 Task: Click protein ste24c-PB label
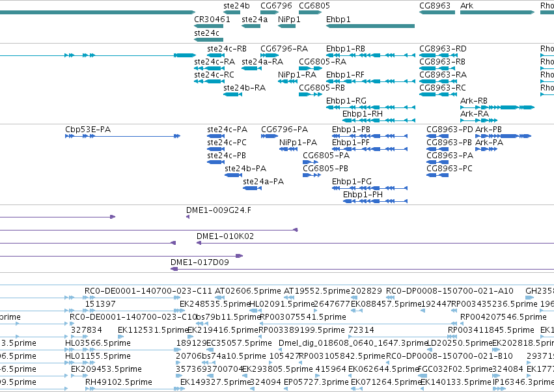tap(227, 156)
